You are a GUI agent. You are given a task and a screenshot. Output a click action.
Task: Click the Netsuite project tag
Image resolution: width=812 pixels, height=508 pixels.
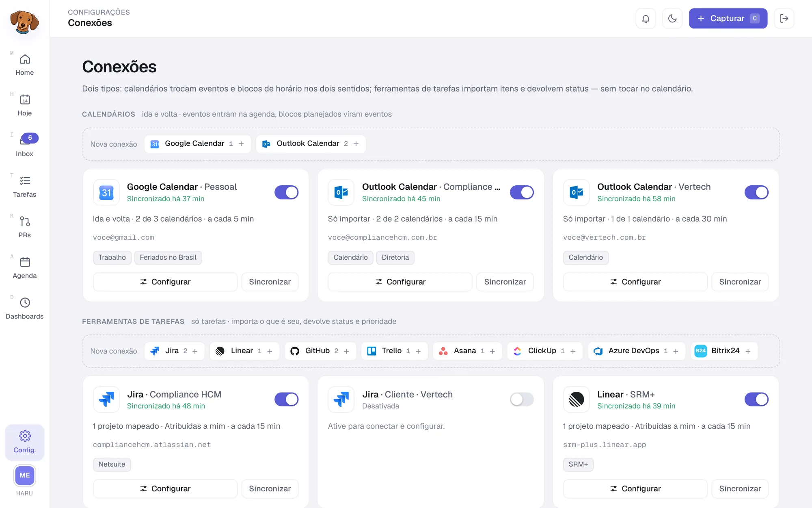(x=112, y=465)
